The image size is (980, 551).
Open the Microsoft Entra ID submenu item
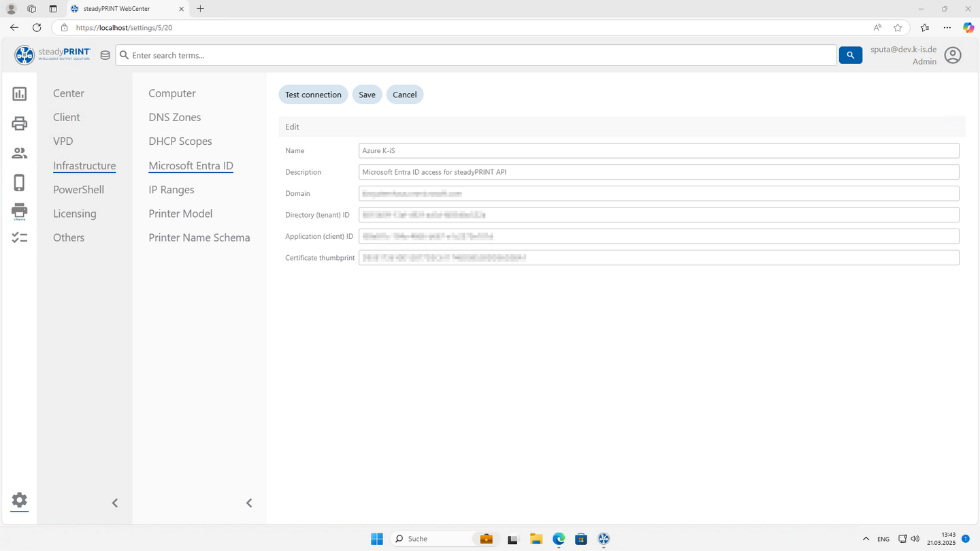click(191, 165)
